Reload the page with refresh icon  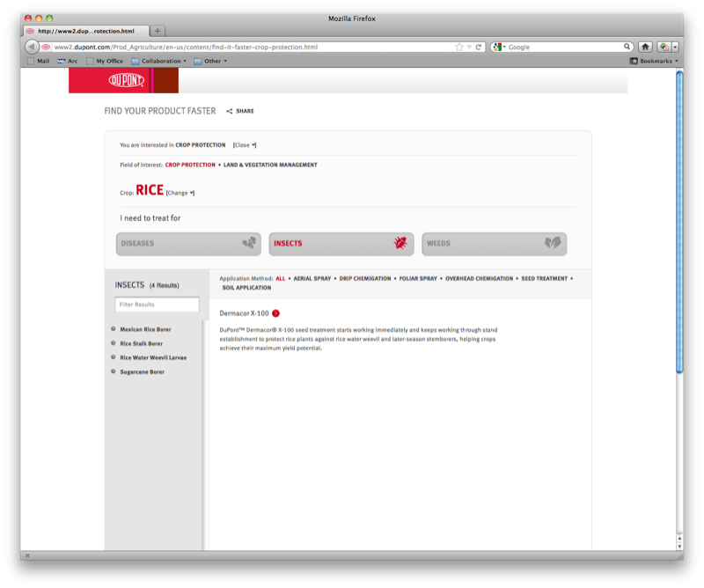(x=479, y=48)
